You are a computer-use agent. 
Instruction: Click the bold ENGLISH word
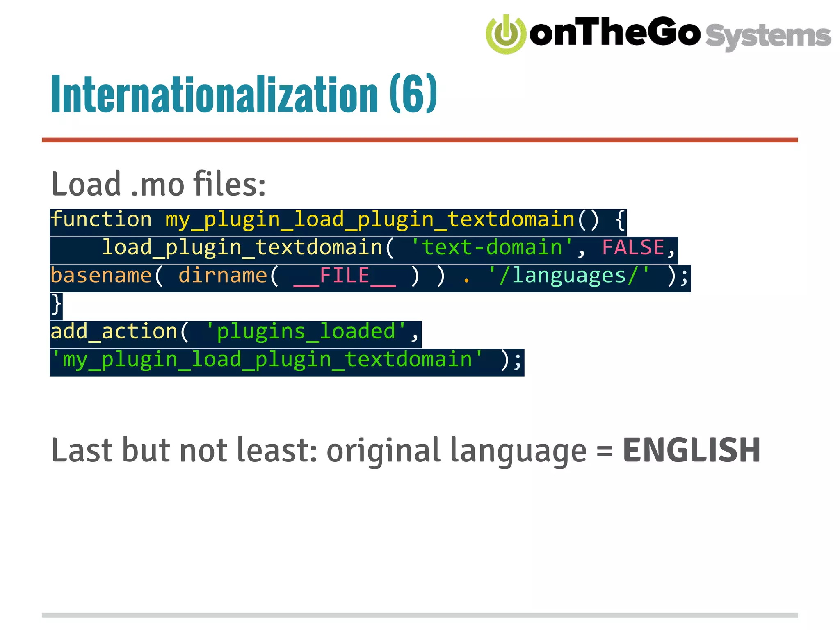692,450
